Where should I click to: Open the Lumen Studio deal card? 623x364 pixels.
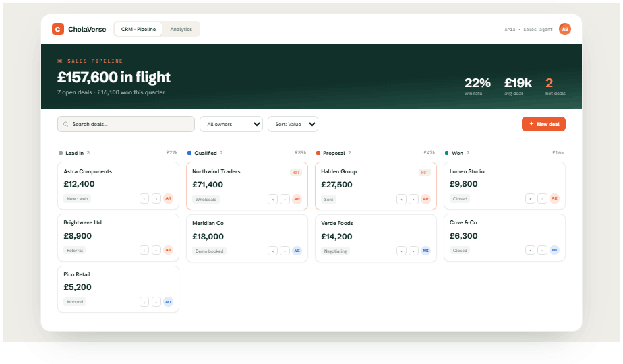504,185
